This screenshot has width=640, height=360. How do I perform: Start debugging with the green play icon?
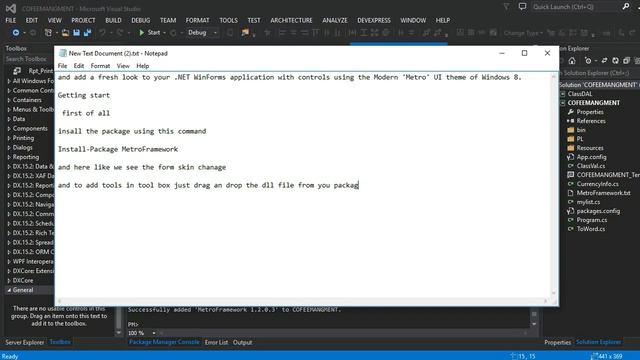click(x=142, y=33)
